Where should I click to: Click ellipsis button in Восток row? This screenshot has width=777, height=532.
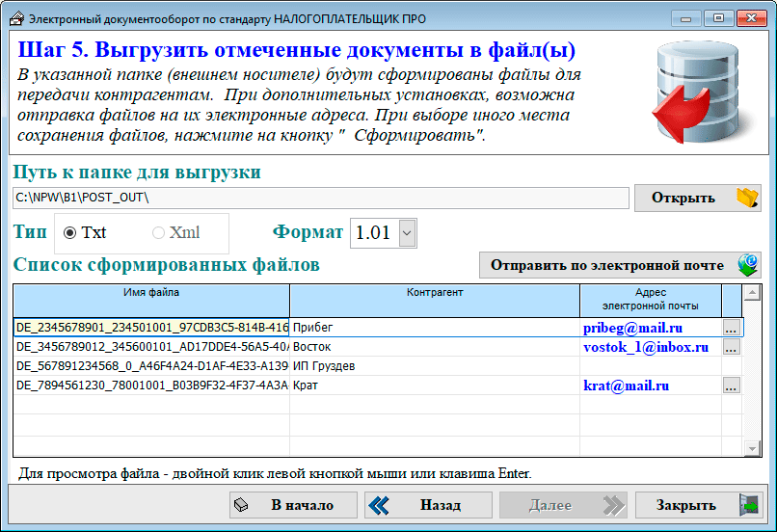732,347
